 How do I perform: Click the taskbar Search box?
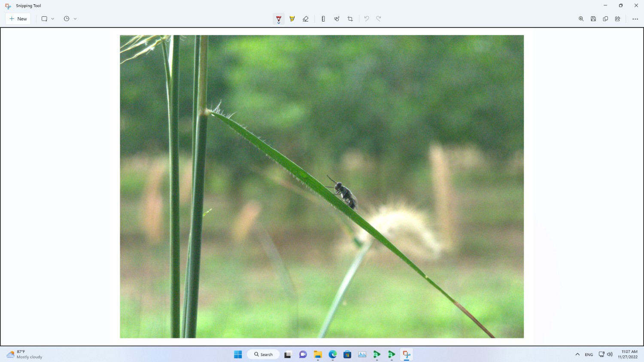263,354
